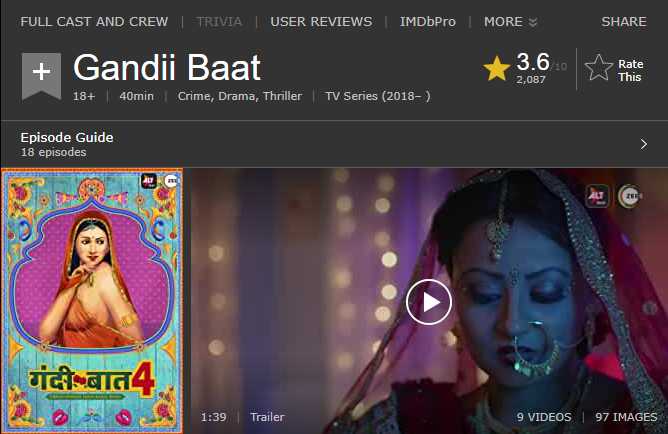Click the double chevron beside MORE

(533, 22)
